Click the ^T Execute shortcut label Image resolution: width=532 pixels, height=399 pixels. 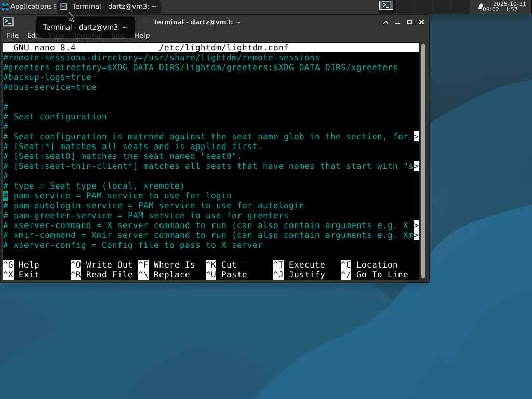coord(299,264)
